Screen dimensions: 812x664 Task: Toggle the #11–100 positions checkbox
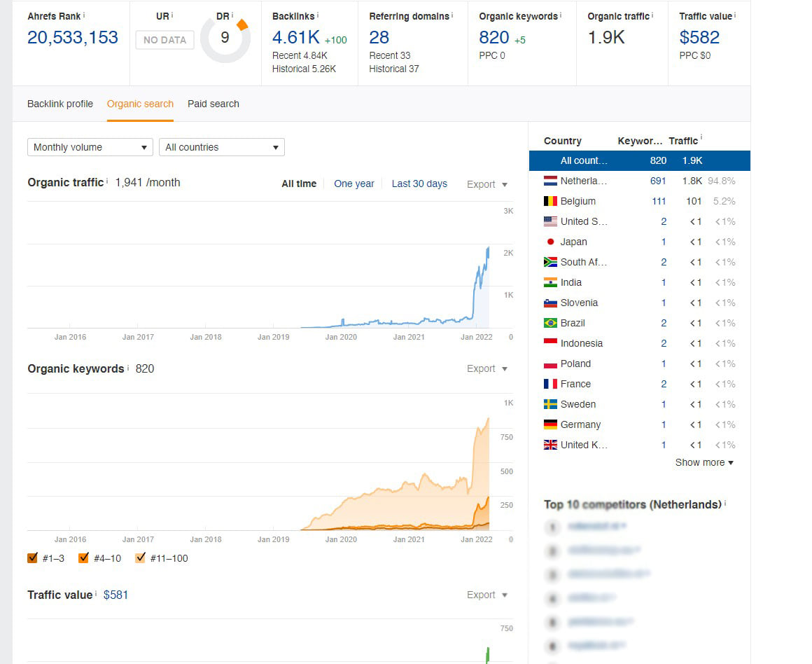tap(140, 558)
